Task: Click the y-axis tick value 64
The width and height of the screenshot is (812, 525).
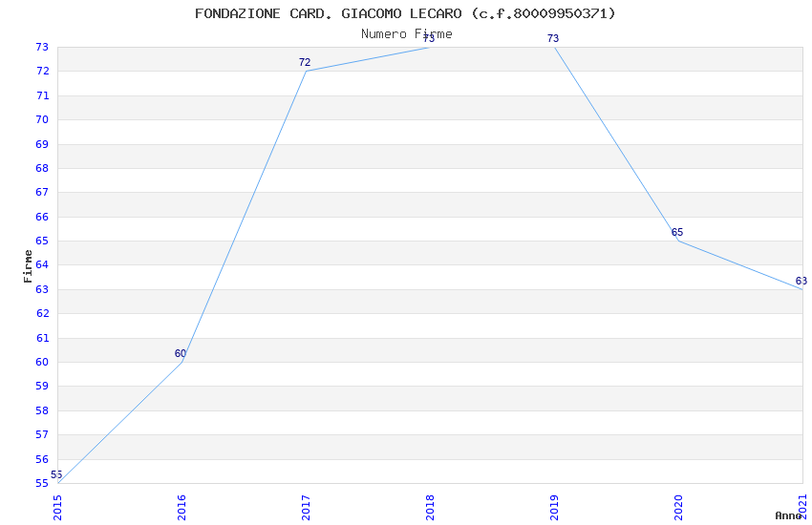Action: (42, 264)
